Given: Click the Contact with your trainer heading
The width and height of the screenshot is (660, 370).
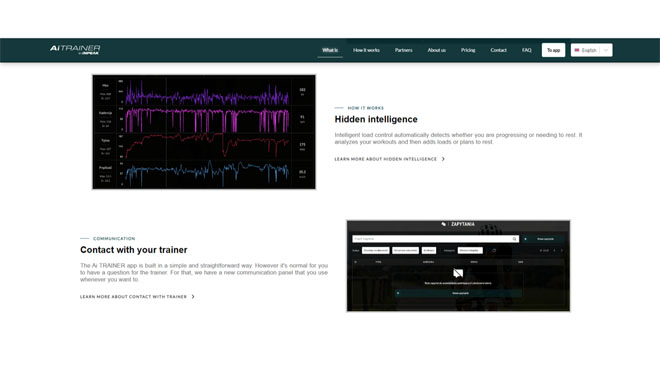Looking at the screenshot, I should pyautogui.click(x=133, y=250).
